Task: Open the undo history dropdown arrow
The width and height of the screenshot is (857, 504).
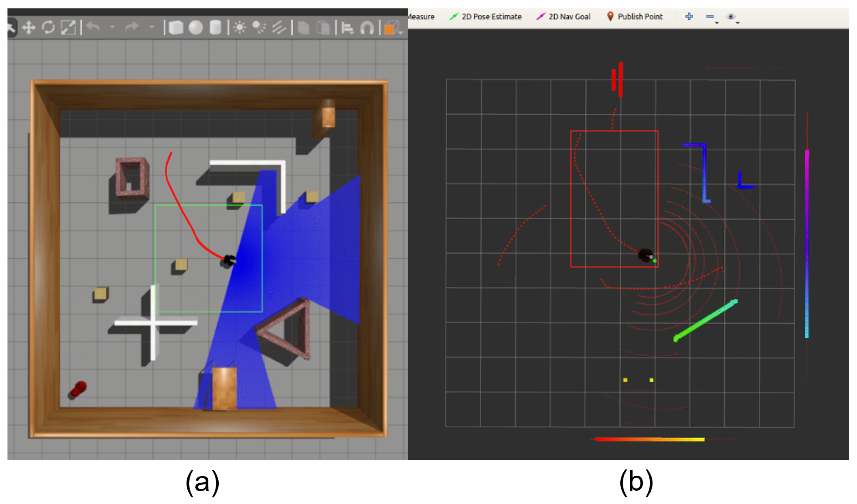Action: [x=112, y=27]
